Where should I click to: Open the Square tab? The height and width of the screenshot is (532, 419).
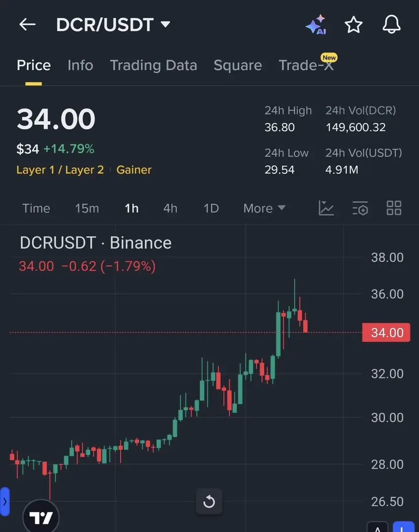[238, 66]
